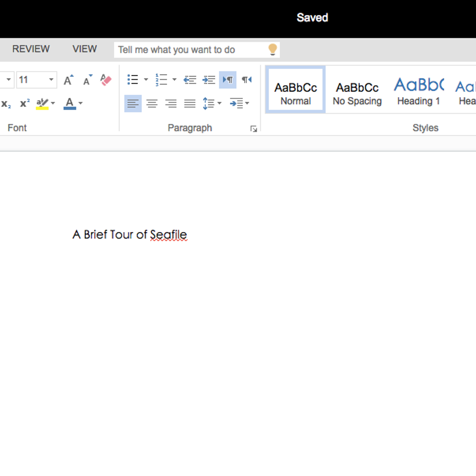Click the Shrink Font icon
Viewport: 476px width, 476px height.
(87, 80)
